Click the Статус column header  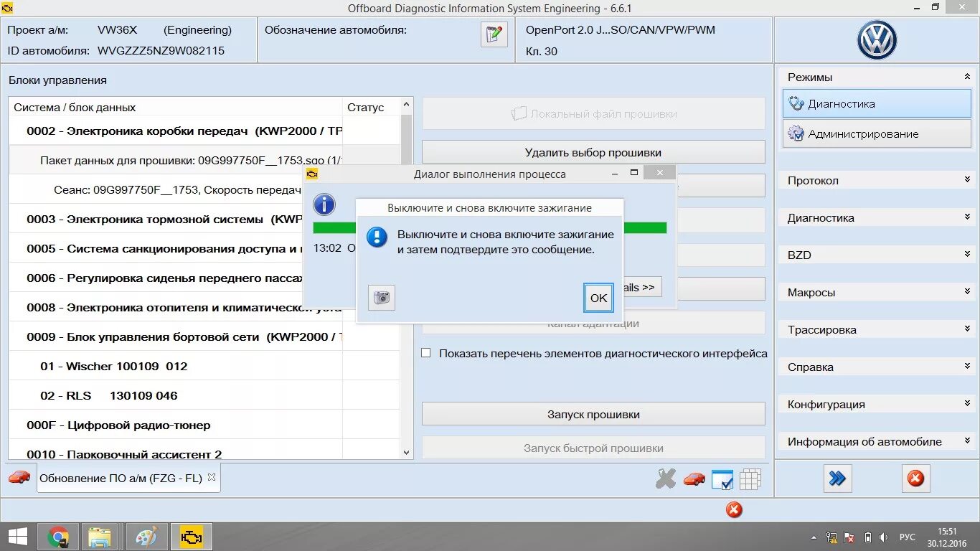point(371,107)
